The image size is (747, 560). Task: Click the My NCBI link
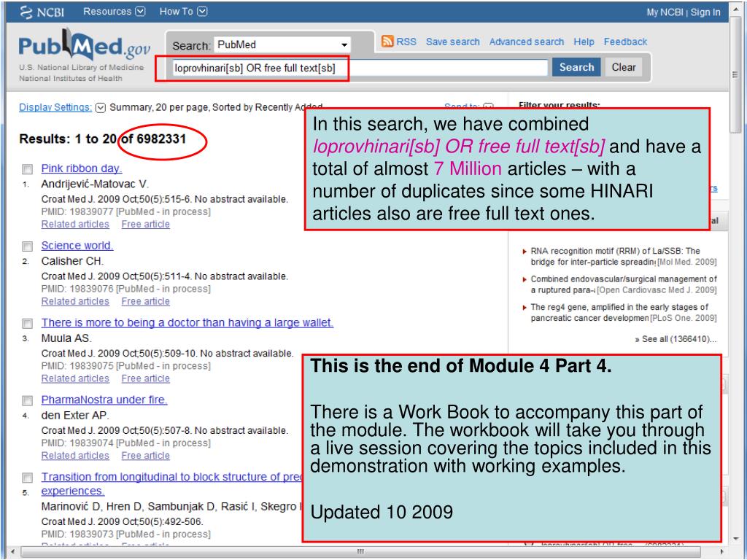tap(665, 12)
